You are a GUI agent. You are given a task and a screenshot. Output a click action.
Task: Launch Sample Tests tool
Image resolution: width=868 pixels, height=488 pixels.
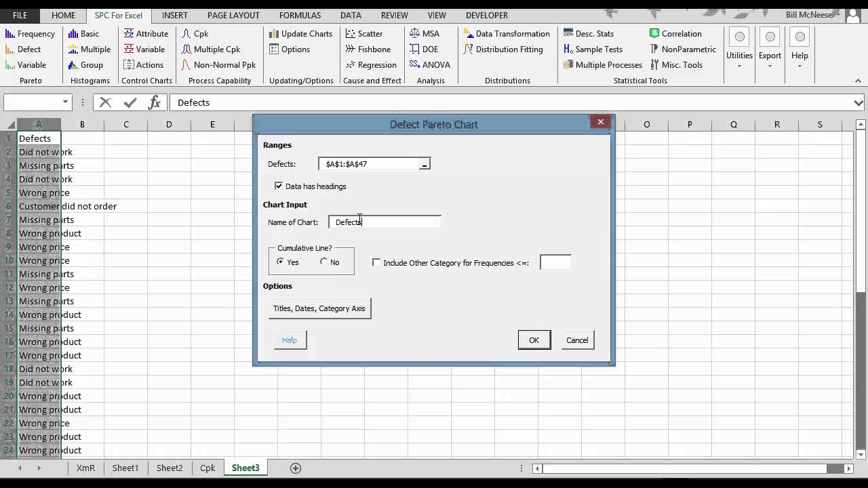(593, 49)
